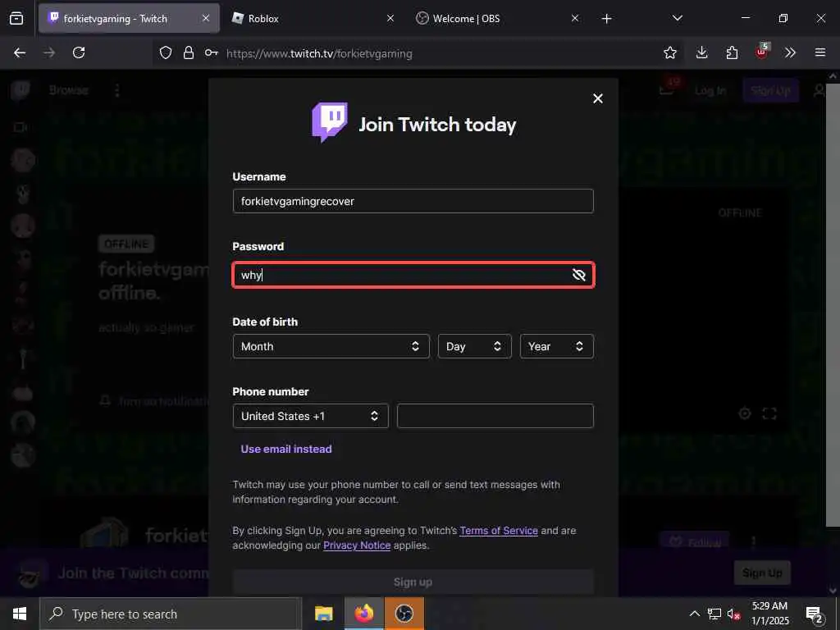Go back to previous page
This screenshot has height=630, width=840.
20,52
